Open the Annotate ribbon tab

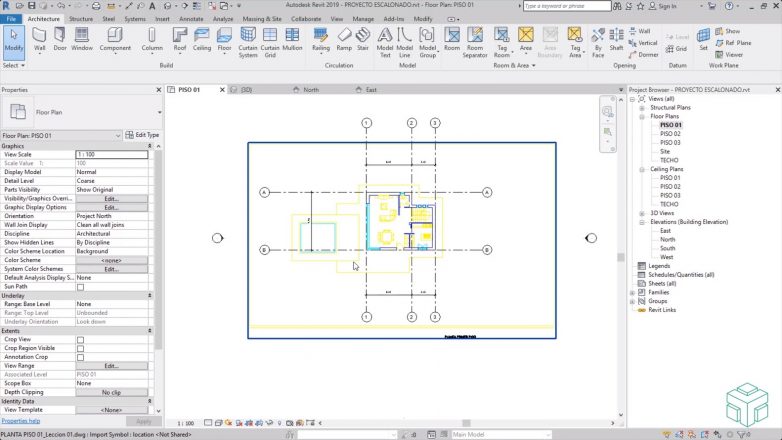(190, 18)
